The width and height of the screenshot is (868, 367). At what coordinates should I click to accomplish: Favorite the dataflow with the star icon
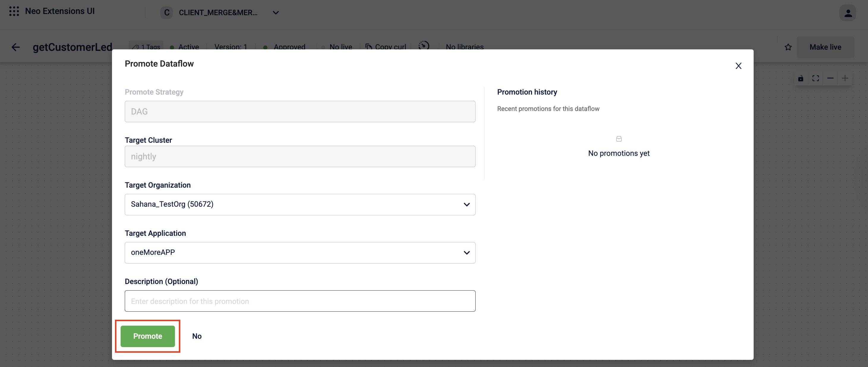[788, 47]
